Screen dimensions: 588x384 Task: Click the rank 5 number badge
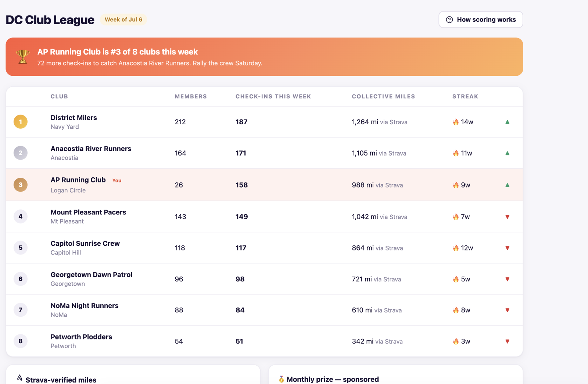[x=21, y=248]
